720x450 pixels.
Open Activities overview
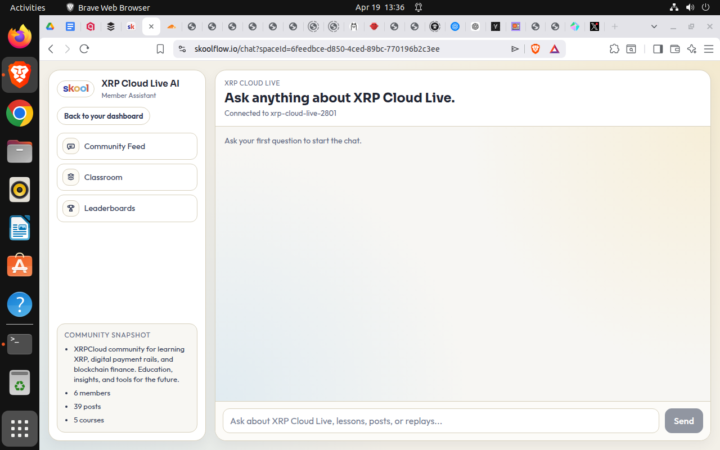click(28, 7)
